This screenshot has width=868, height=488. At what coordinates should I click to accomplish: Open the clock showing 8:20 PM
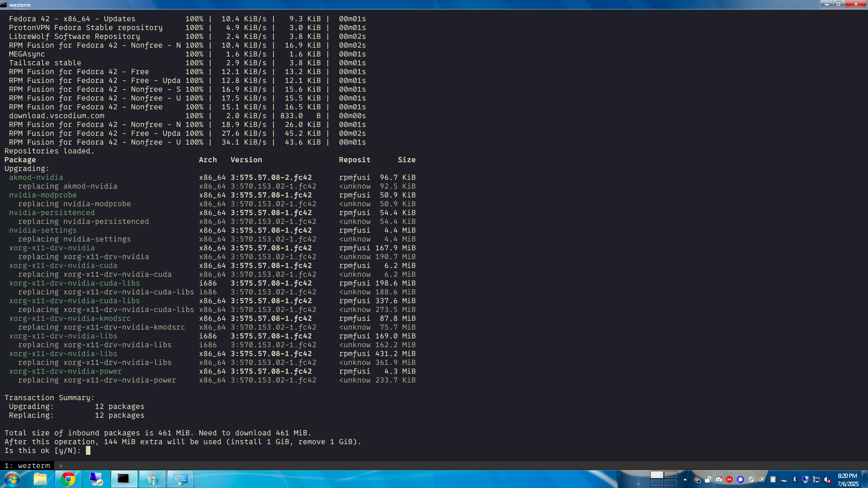tap(847, 480)
